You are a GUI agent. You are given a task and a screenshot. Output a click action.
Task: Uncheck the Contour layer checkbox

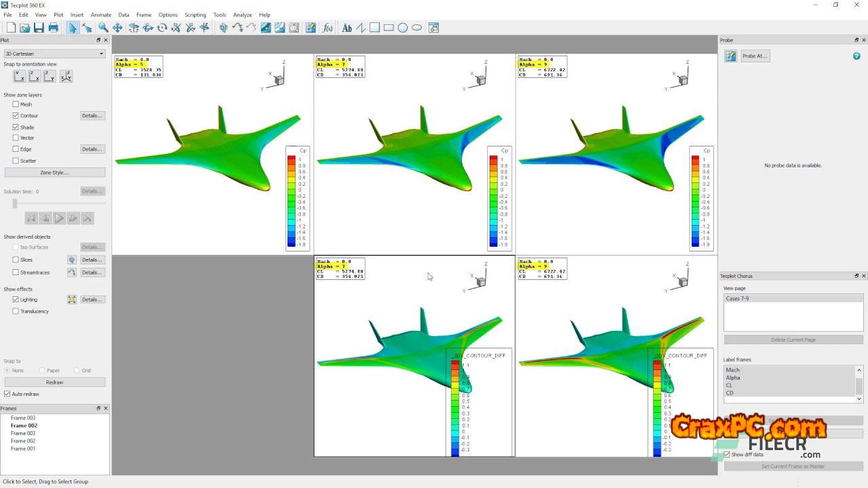(16, 116)
